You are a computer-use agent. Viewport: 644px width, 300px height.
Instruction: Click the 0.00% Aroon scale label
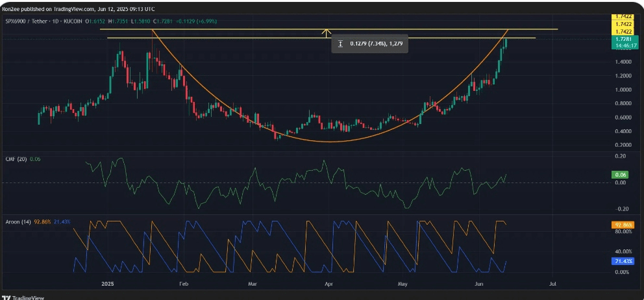click(622, 271)
